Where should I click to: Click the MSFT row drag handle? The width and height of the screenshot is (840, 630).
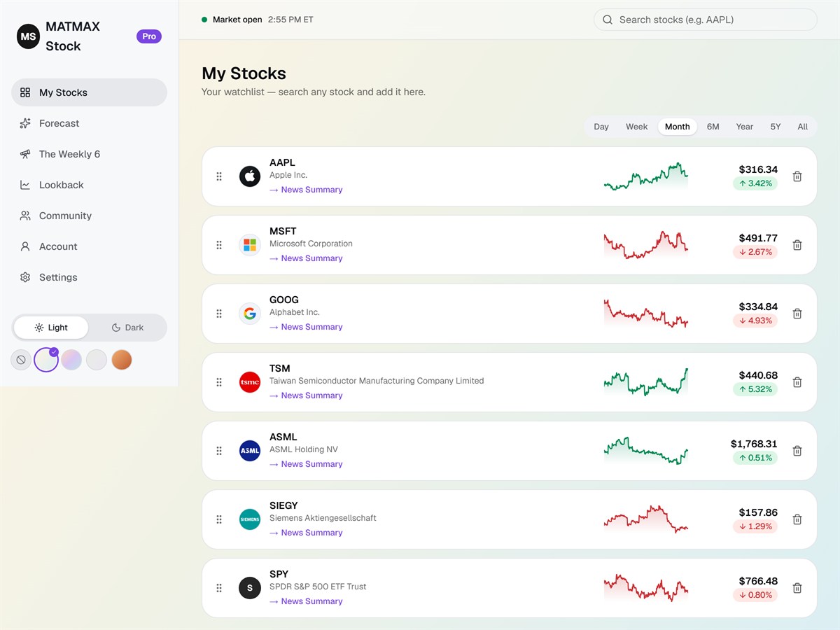[x=219, y=245]
